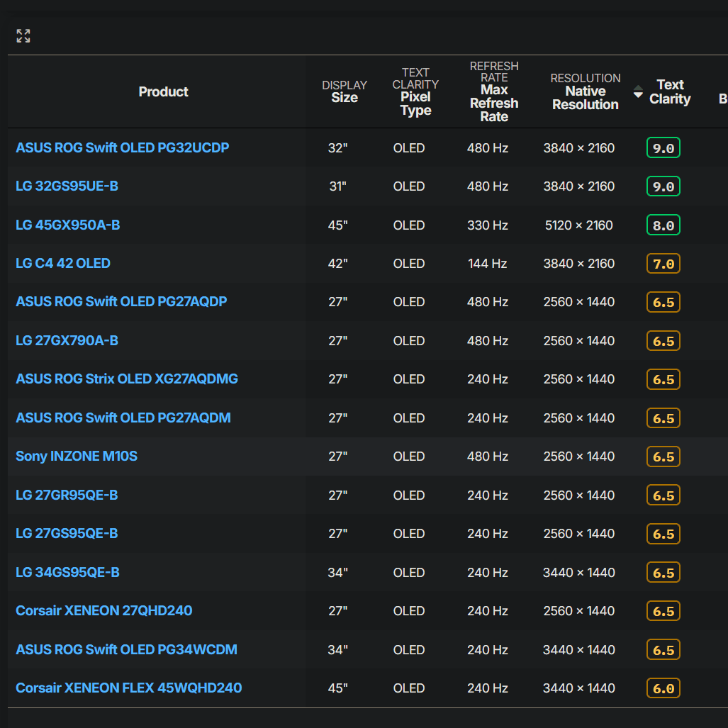Click 45" size for Corsair XENEON FLEX
The width and height of the screenshot is (728, 728).
[338, 688]
